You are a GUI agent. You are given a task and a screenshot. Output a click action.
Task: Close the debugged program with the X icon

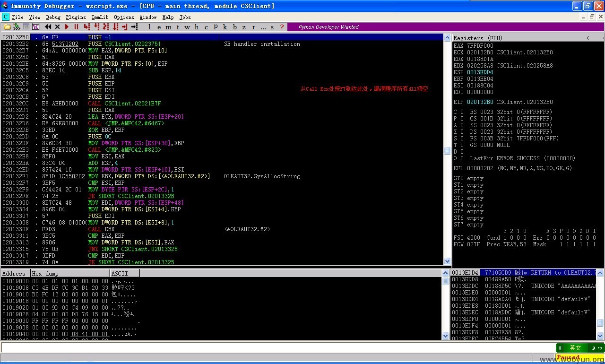(x=57, y=27)
